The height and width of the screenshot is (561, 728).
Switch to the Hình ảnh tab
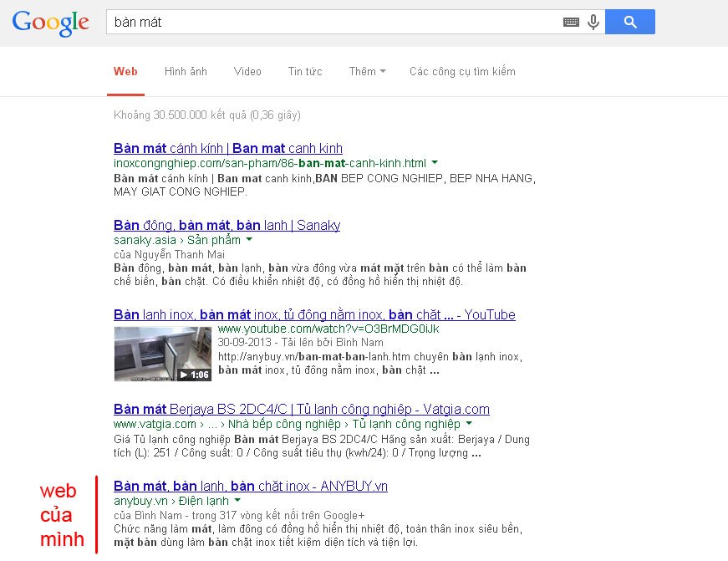(x=186, y=72)
